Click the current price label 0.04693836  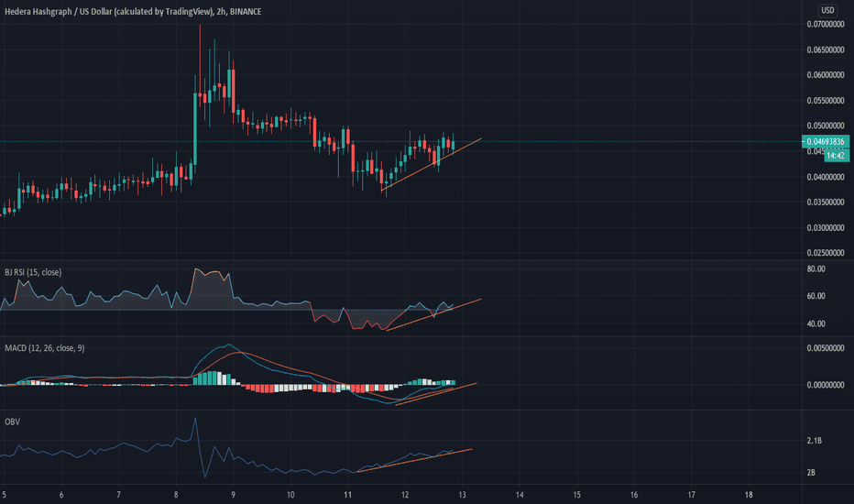825,142
